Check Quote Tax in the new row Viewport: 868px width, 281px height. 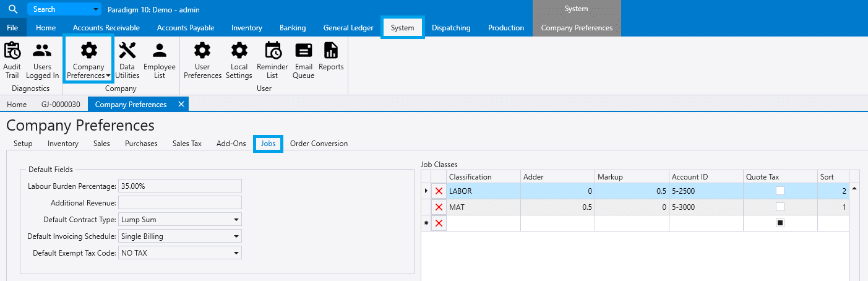click(x=780, y=223)
